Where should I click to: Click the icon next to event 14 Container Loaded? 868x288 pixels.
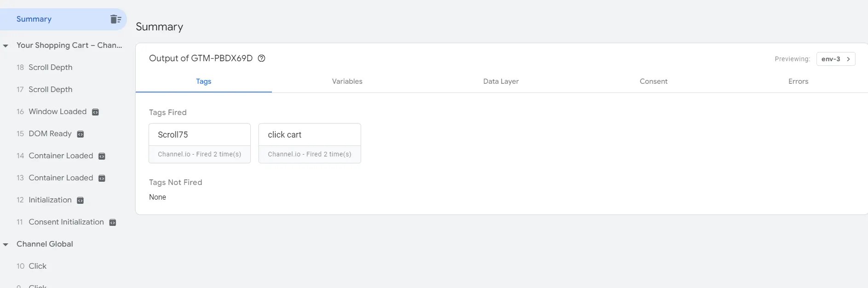click(102, 156)
